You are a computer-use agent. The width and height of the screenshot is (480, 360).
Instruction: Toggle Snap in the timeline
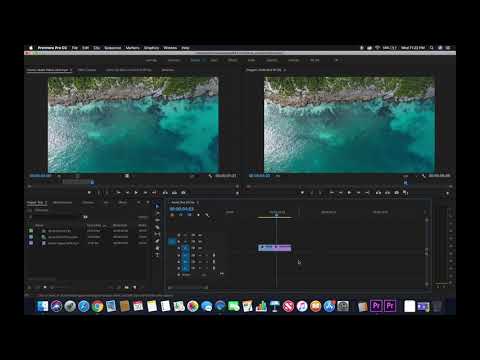coord(181,215)
